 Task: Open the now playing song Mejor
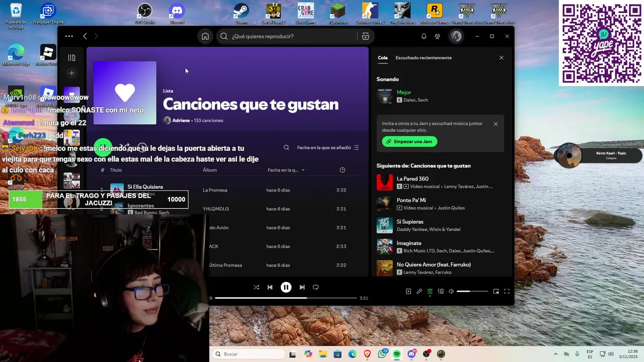point(404,93)
